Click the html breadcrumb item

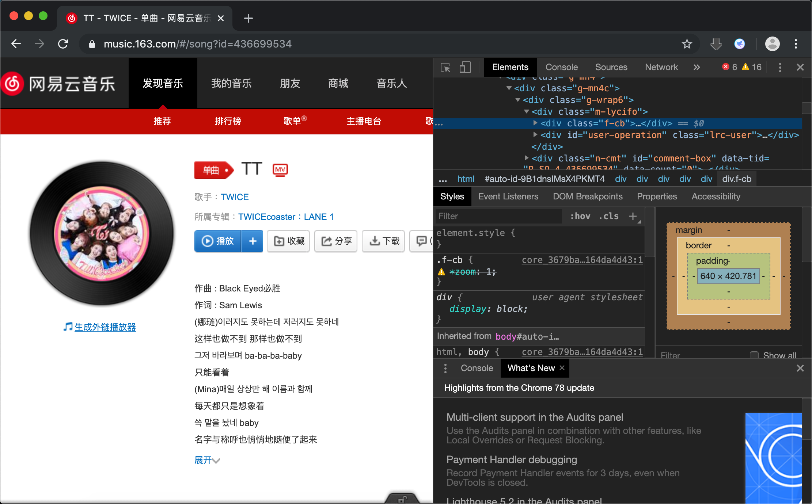tap(466, 179)
